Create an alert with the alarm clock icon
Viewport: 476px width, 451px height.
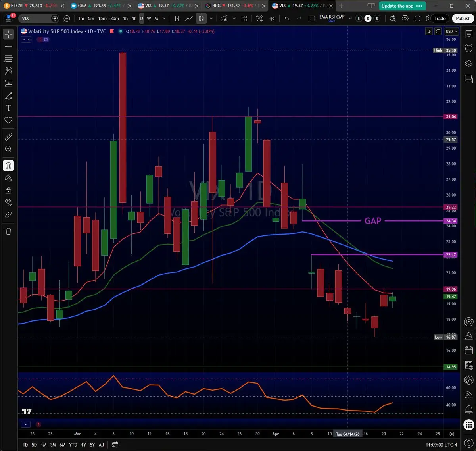[x=259, y=19]
